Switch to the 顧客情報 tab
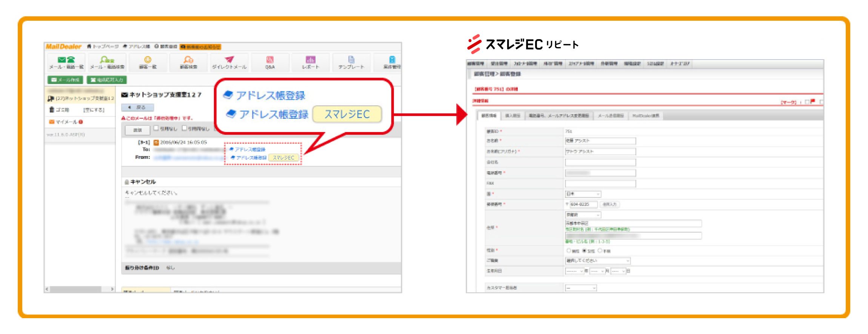 [x=488, y=115]
